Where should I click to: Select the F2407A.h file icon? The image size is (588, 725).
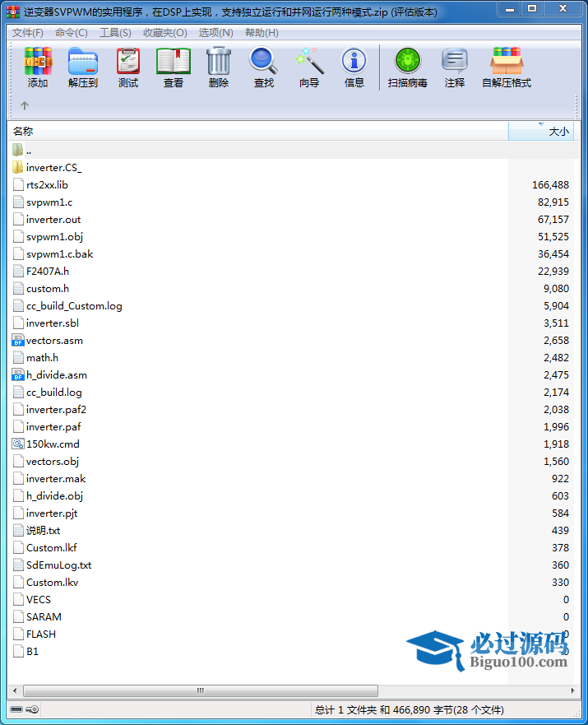(x=18, y=271)
